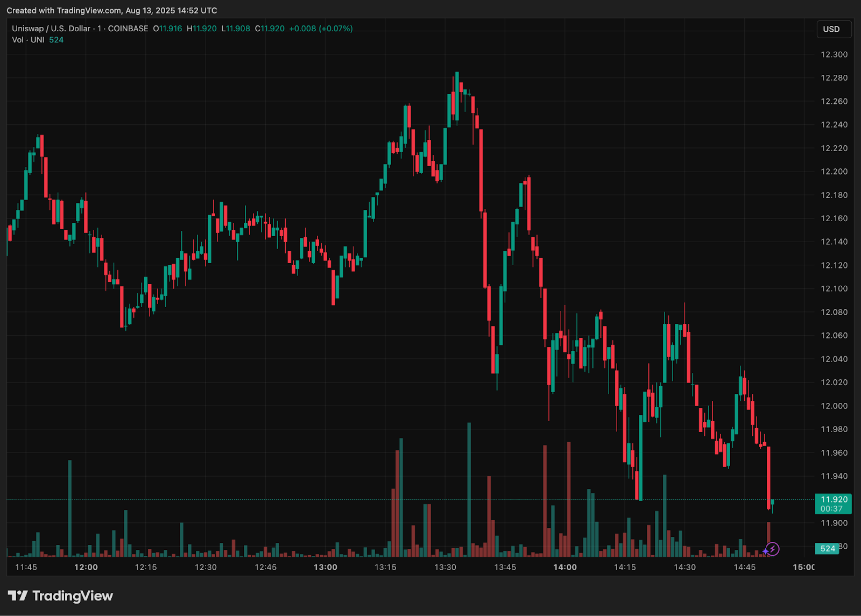The image size is (861, 616).
Task: Click the 12:45 time axis label
Action: point(265,567)
